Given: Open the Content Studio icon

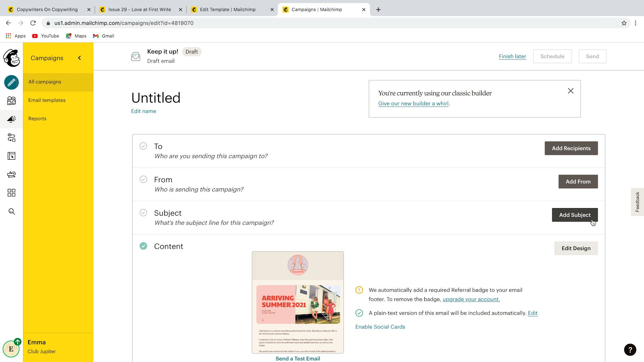Looking at the screenshot, I should pyautogui.click(x=11, y=174).
